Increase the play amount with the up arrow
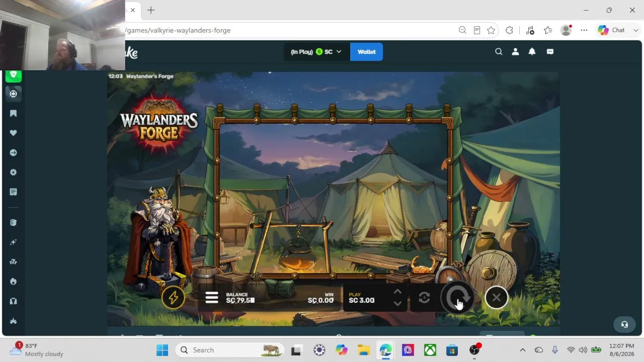644x362 pixels. coord(397,292)
